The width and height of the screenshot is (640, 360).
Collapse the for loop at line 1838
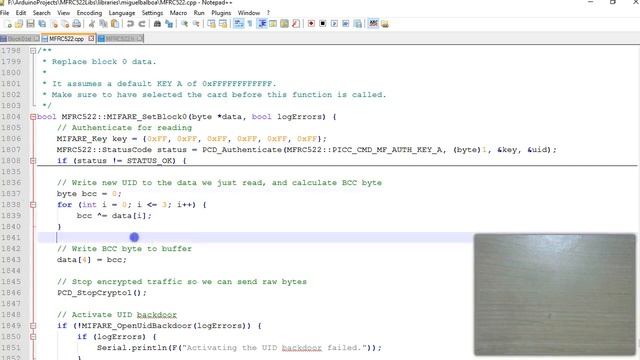[33, 205]
